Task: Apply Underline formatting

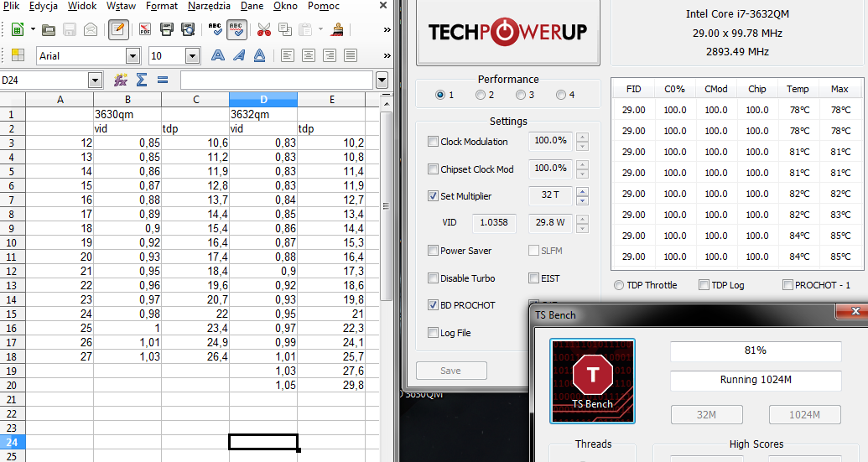Action: point(260,55)
